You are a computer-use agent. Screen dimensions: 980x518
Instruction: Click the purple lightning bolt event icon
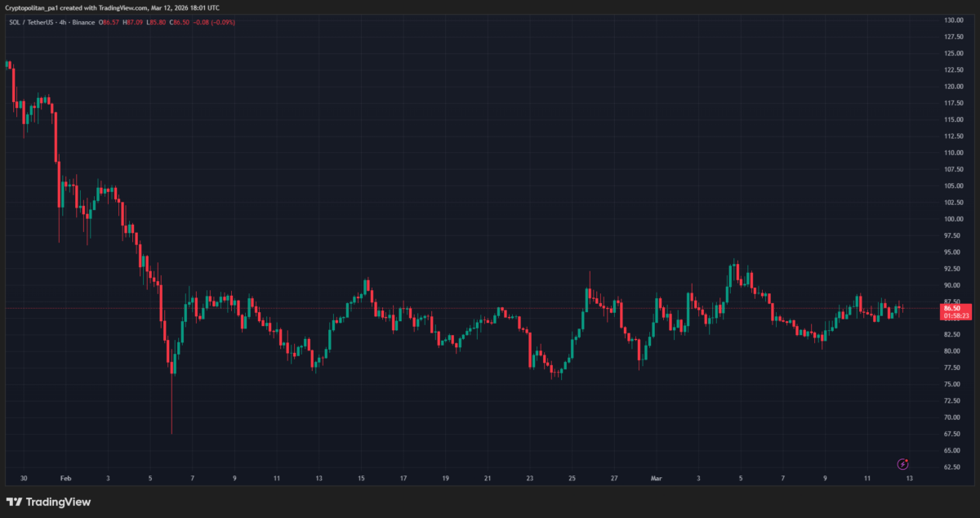(903, 464)
